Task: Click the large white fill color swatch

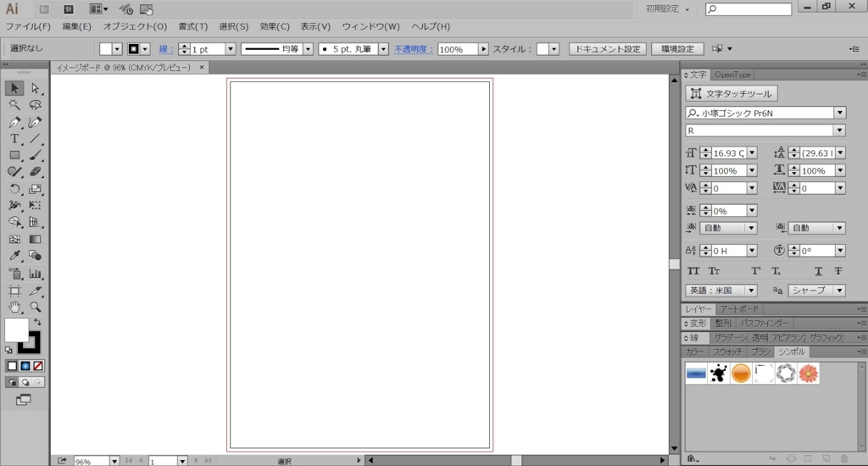Action: [16, 330]
